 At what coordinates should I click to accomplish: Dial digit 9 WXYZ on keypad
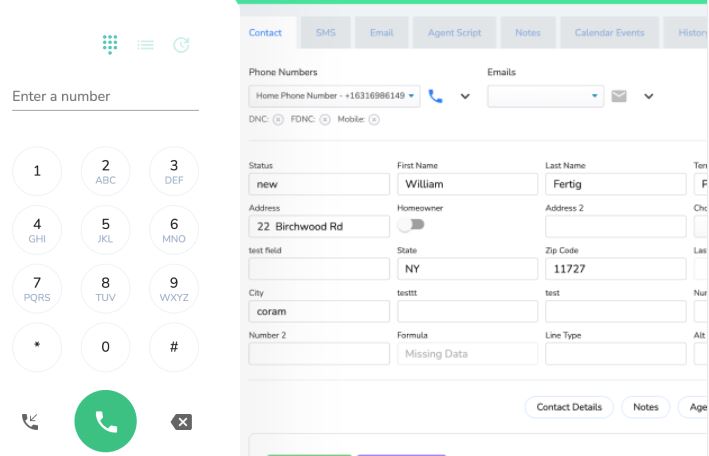pos(174,289)
